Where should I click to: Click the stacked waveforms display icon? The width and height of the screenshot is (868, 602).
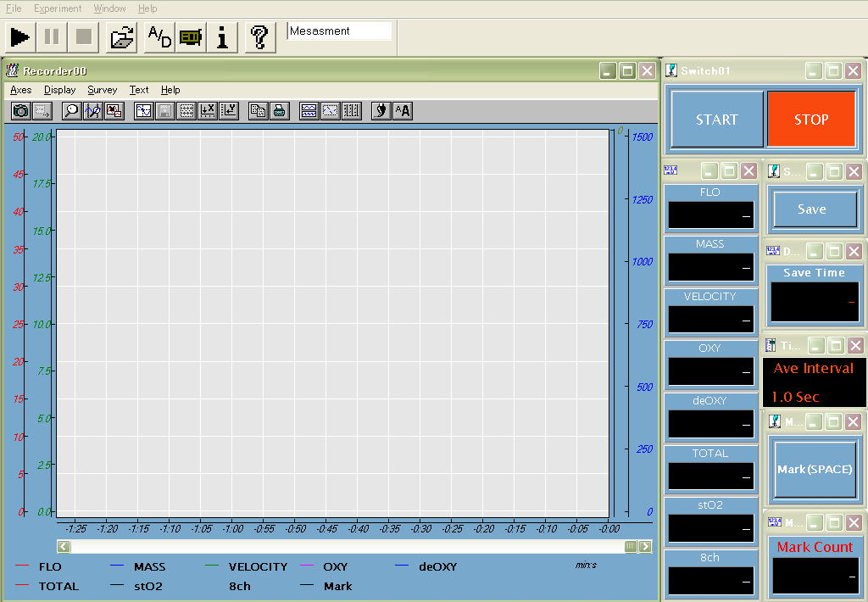(309, 111)
